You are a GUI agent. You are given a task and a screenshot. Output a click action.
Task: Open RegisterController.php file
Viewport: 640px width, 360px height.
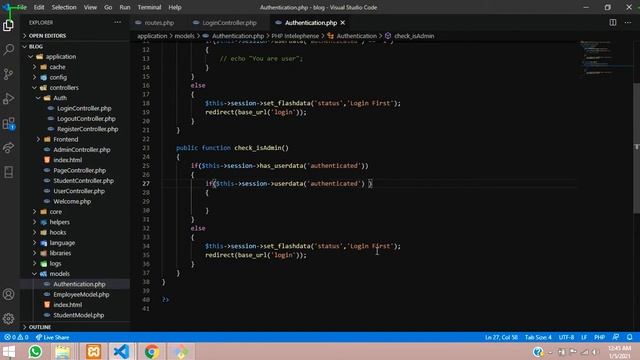87,129
